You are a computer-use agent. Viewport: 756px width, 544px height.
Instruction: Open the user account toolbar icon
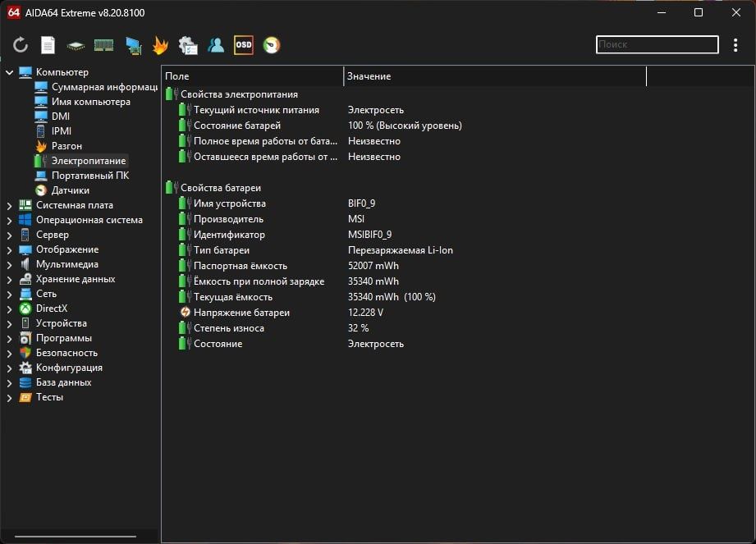216,45
